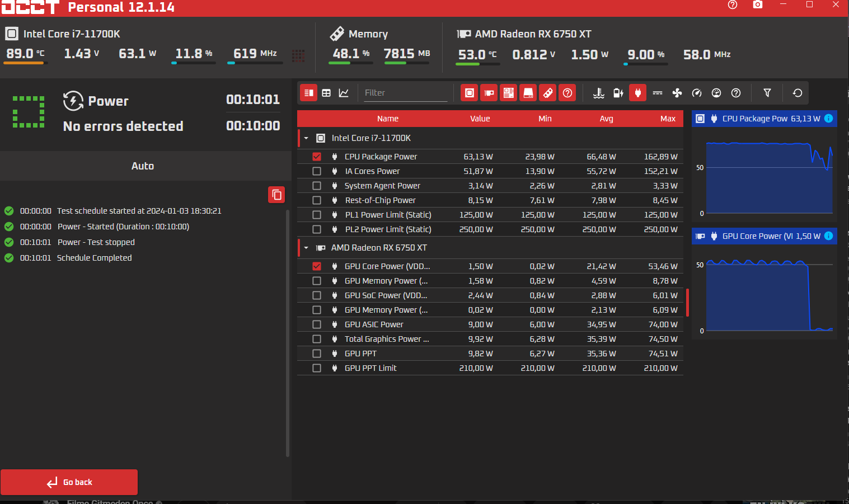Open info for the CPU Package Power graph
Screen dimensions: 849x504
point(829,119)
